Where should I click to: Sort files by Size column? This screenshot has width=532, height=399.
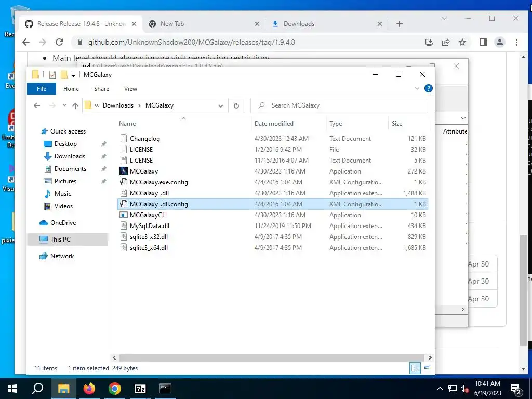click(409, 124)
